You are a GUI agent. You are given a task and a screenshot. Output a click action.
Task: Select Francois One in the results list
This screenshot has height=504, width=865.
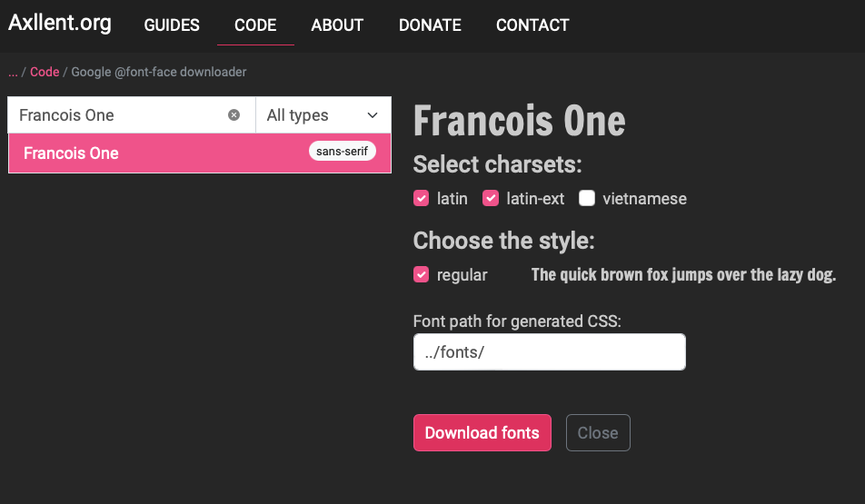(x=200, y=153)
